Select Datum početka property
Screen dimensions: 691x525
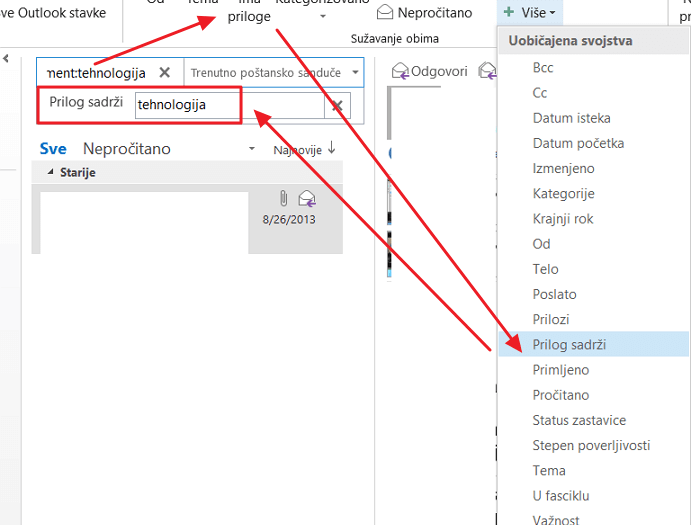pyautogui.click(x=578, y=143)
